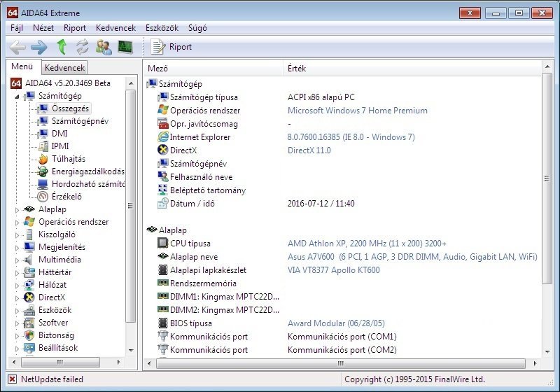The height and width of the screenshot is (392, 560).
Task: Open the 8.0.7600.16385 Internet Explorer link
Action: (351, 137)
